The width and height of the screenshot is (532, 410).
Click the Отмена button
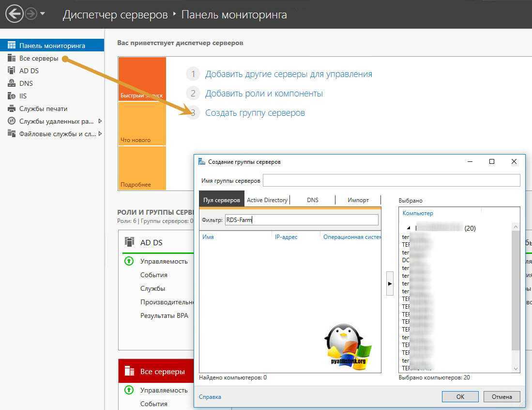(x=502, y=396)
